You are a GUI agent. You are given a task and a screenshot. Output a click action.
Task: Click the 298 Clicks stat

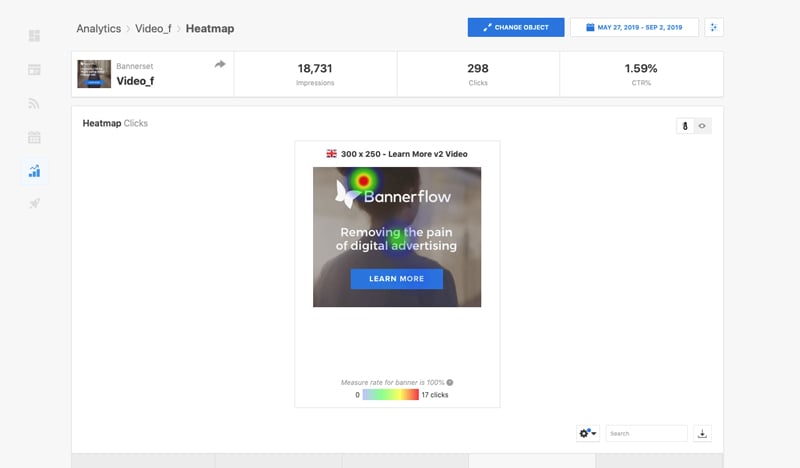pos(478,74)
